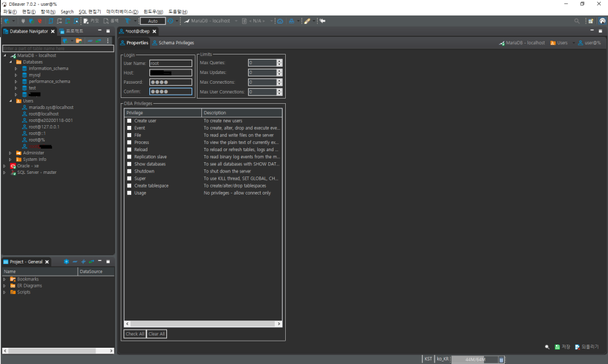Open SQL Editor icon in main toolbar
608x364 pixels.
tap(51, 21)
